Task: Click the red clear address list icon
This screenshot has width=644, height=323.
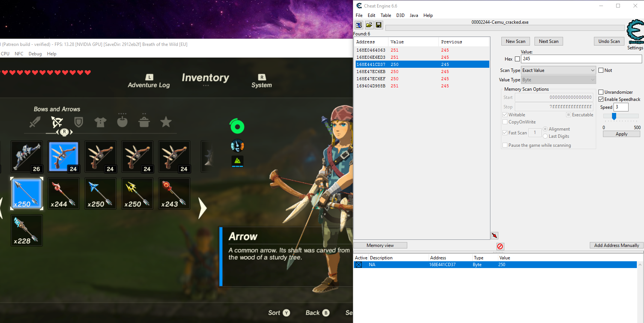Action: [x=500, y=246]
